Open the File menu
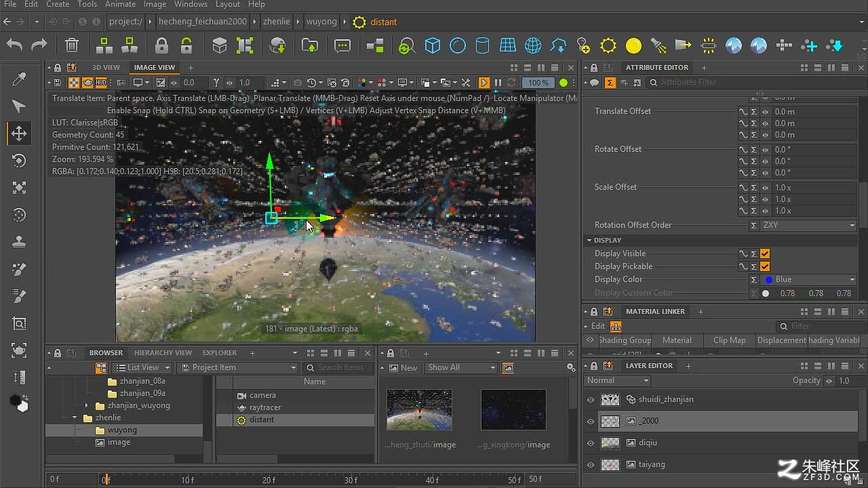Image resolution: width=868 pixels, height=488 pixels. pyautogui.click(x=10, y=4)
